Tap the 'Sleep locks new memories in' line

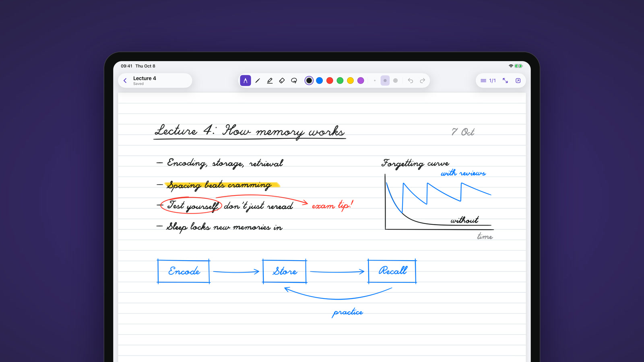pyautogui.click(x=225, y=227)
